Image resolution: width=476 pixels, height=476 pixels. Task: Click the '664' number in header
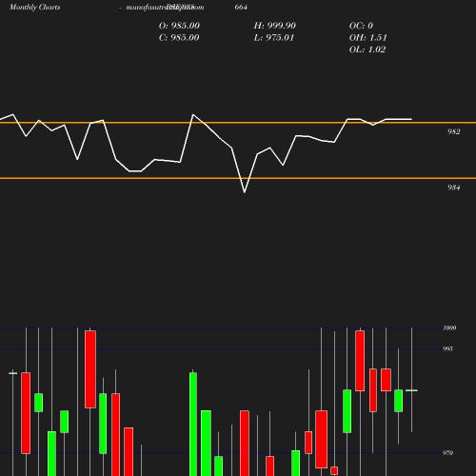241,7
